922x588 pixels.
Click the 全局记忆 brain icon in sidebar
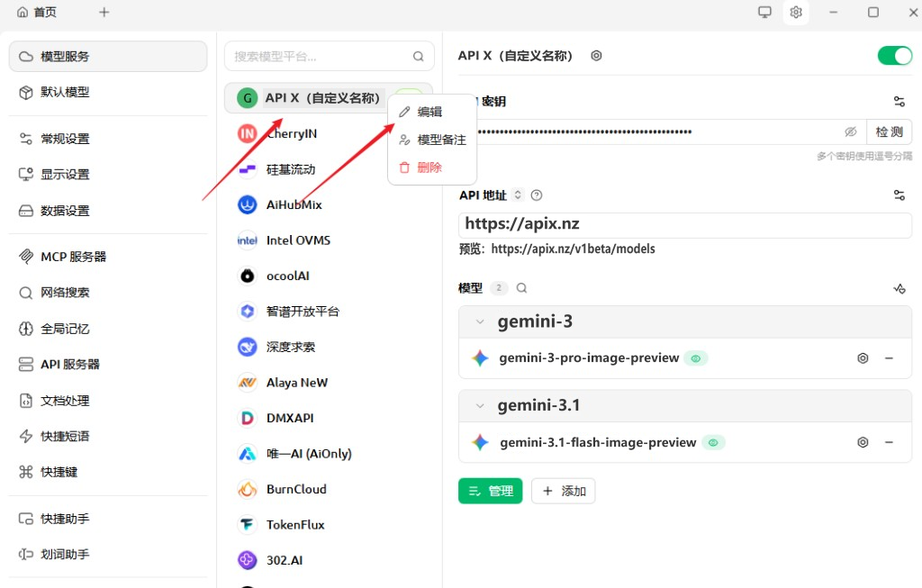point(26,329)
